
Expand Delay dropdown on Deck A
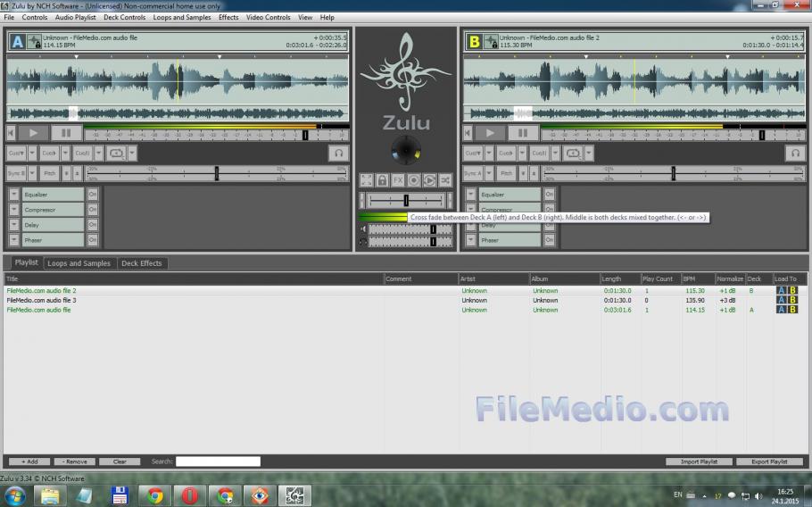pos(14,225)
